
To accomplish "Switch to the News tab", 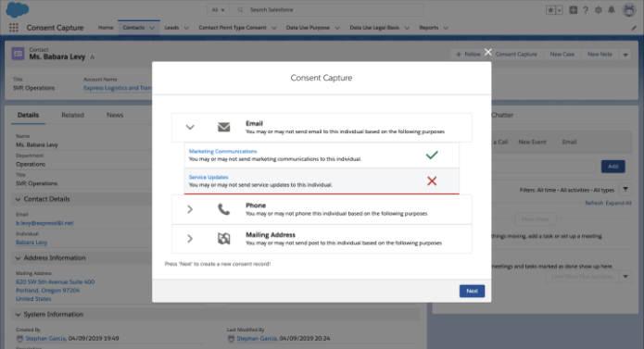I will pyautogui.click(x=115, y=115).
